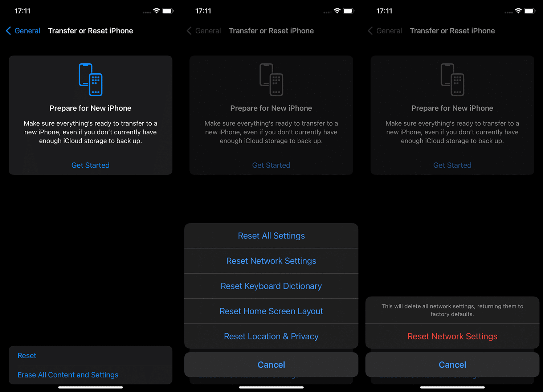Tap the blue two-phones icon in left screen
This screenshot has width=543, height=392.
(90, 79)
